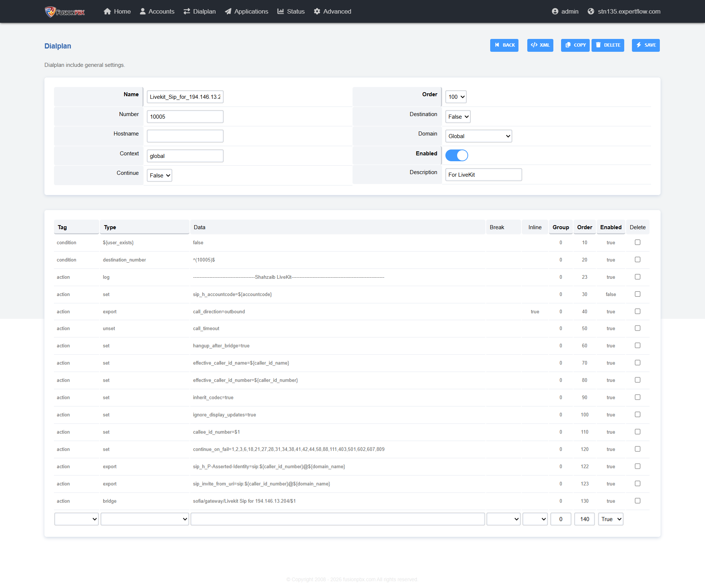This screenshot has width=705, height=588.
Task: Open the Status menu
Action: 291,11
